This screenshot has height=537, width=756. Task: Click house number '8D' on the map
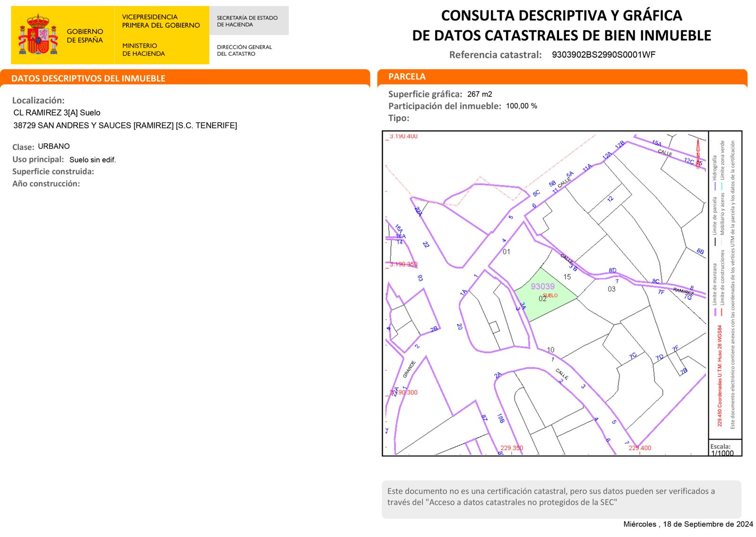pos(612,270)
